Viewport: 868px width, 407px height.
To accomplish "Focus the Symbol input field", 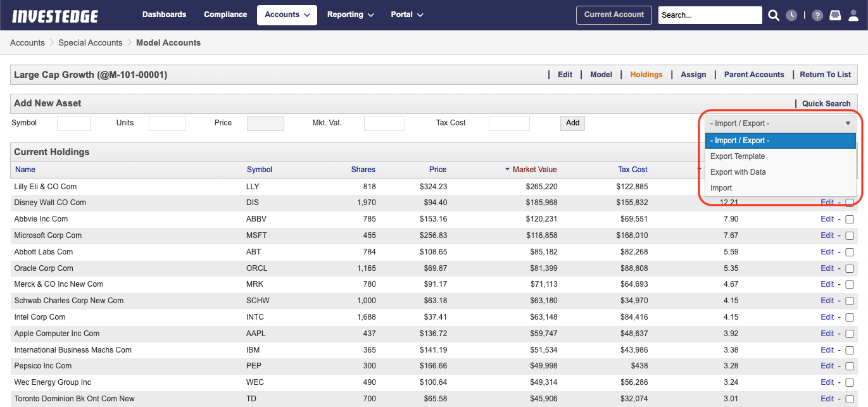I will point(73,123).
